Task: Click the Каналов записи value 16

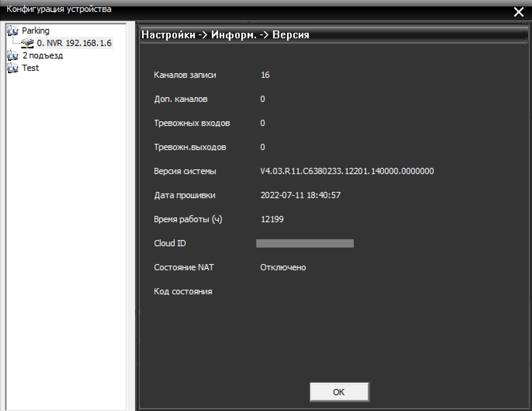Action: [x=265, y=75]
